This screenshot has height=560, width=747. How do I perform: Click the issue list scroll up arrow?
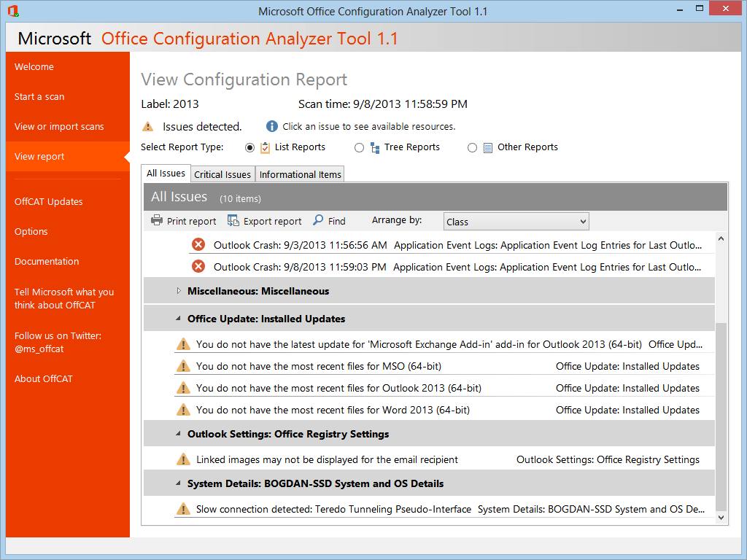click(x=721, y=238)
